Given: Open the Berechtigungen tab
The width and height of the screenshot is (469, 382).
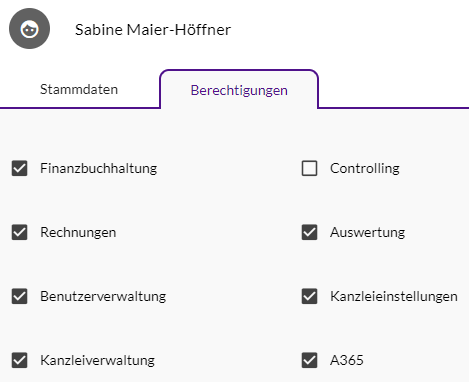Looking at the screenshot, I should [x=239, y=90].
